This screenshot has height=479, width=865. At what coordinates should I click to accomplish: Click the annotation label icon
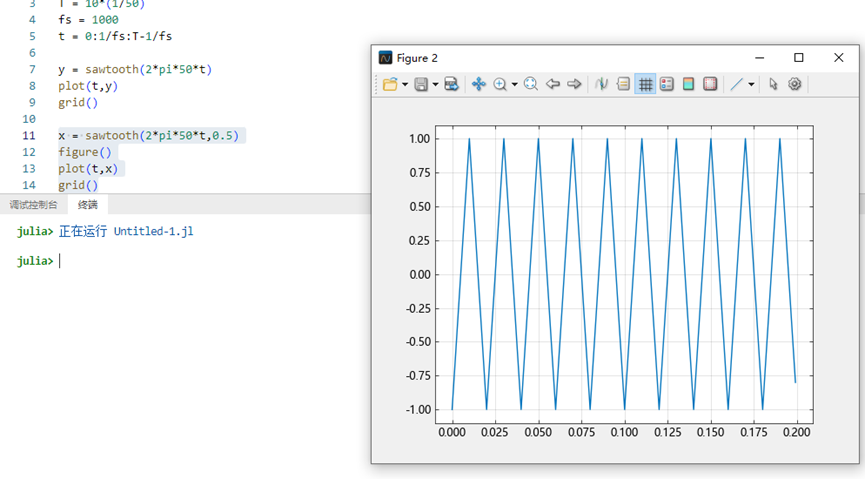pyautogui.click(x=623, y=84)
